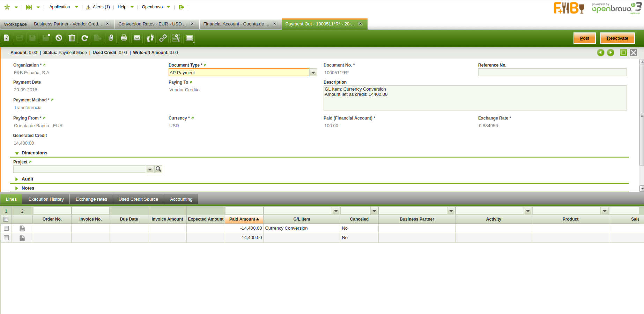Click the Reference No. input field
Image resolution: width=644 pixels, height=314 pixels.
[x=552, y=72]
